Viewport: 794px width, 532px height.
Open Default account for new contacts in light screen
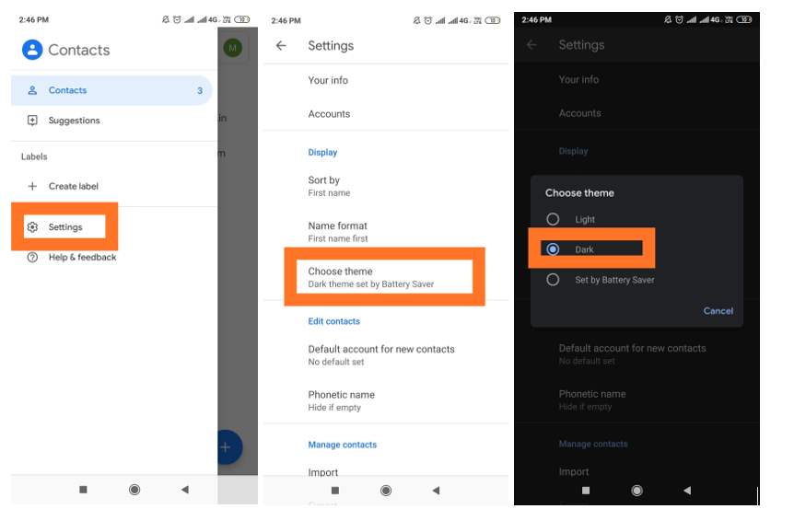[x=385, y=355]
